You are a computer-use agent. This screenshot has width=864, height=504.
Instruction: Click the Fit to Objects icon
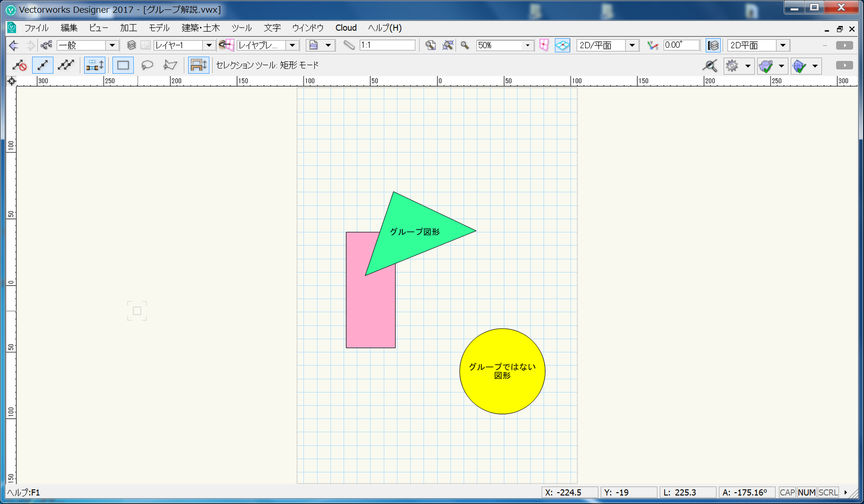[x=448, y=45]
